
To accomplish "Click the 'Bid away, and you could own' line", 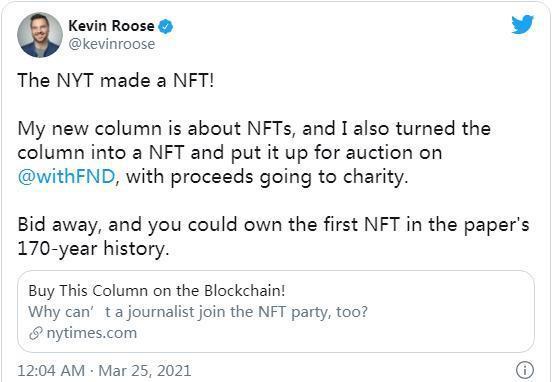I will (x=273, y=225).
